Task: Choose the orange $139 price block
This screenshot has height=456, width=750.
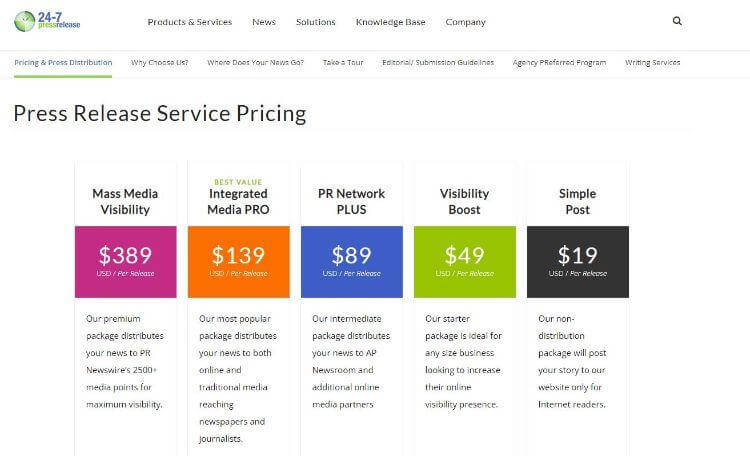Action: [238, 261]
